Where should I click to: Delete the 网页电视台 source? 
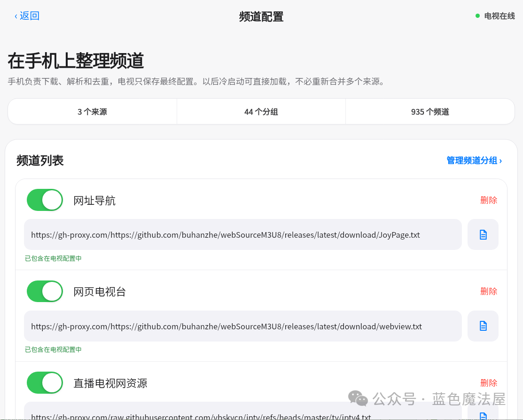tap(489, 291)
